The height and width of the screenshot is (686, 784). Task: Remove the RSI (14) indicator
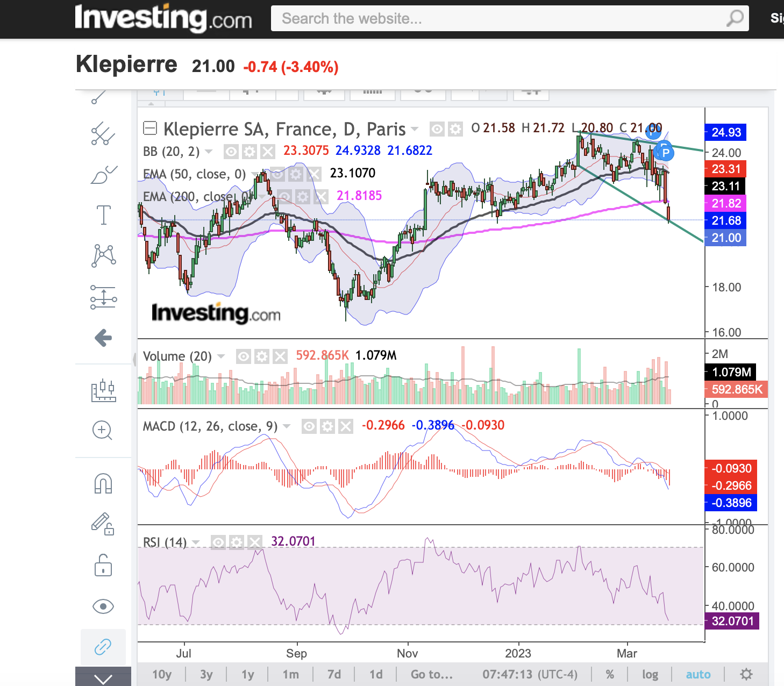(255, 542)
